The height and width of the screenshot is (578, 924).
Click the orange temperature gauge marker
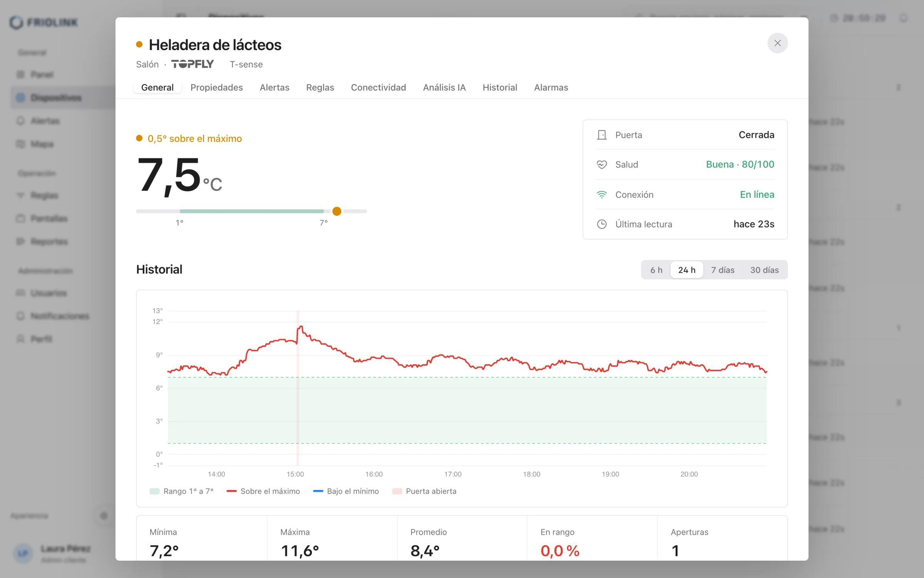[x=337, y=211]
